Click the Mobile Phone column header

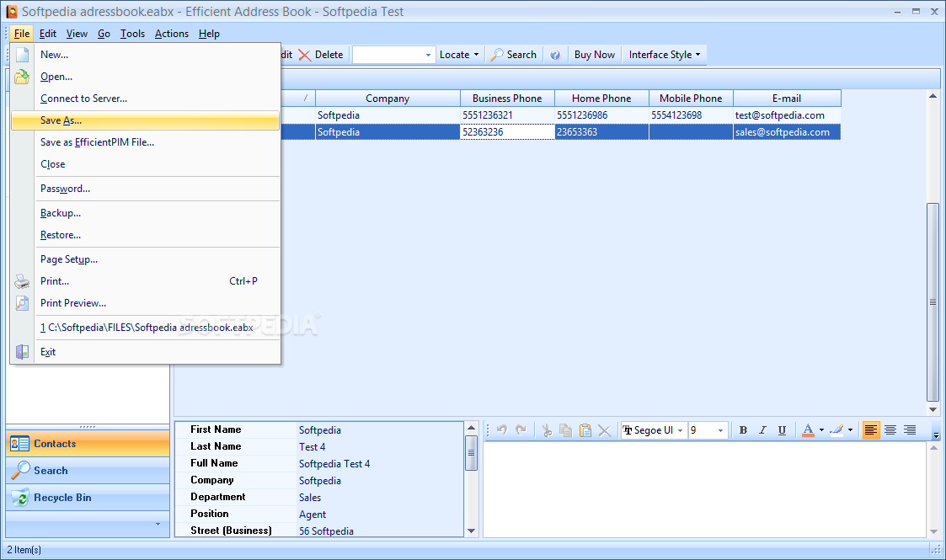[691, 99]
